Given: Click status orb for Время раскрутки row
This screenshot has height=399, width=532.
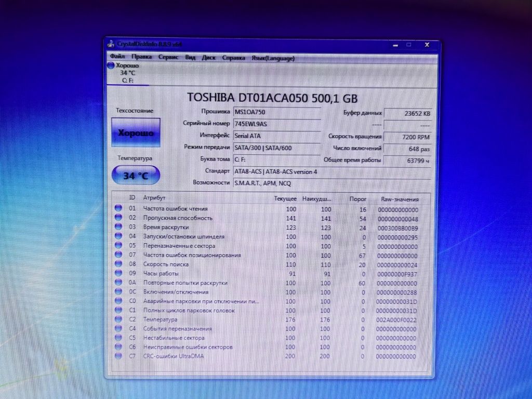Looking at the screenshot, I should [x=118, y=227].
